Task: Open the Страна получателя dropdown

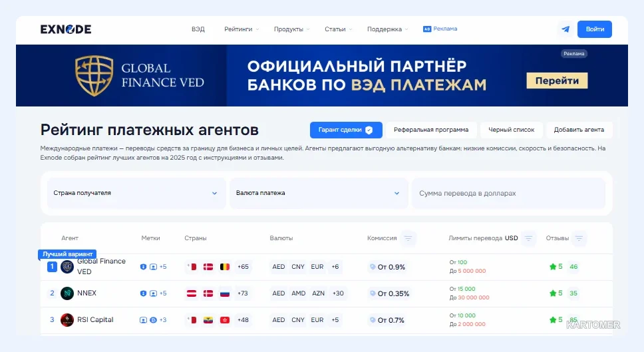Action: 136,193
